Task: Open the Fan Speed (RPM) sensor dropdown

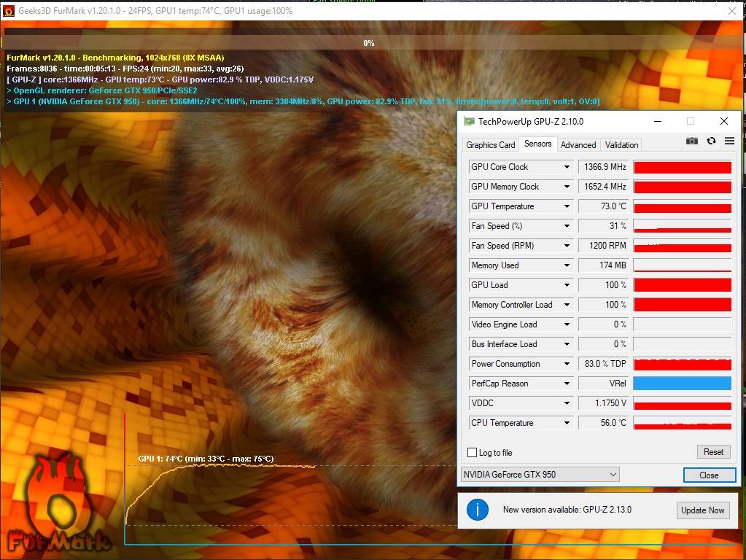Action: click(567, 246)
